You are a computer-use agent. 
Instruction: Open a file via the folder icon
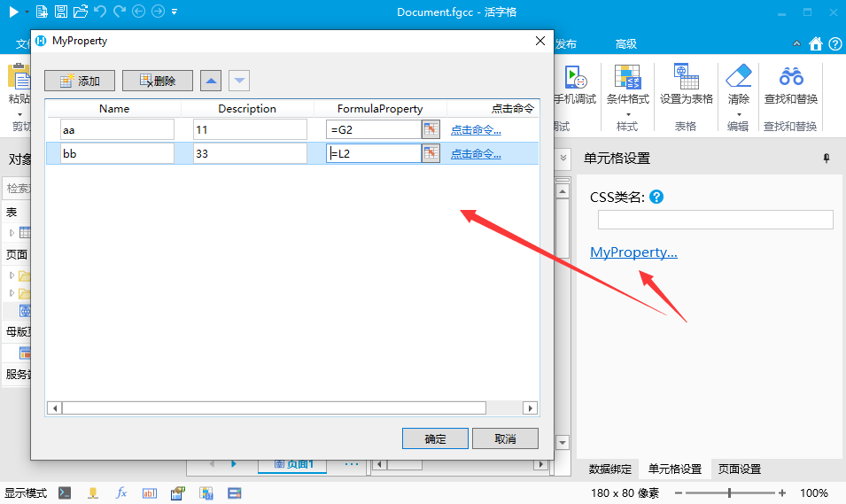point(81,12)
